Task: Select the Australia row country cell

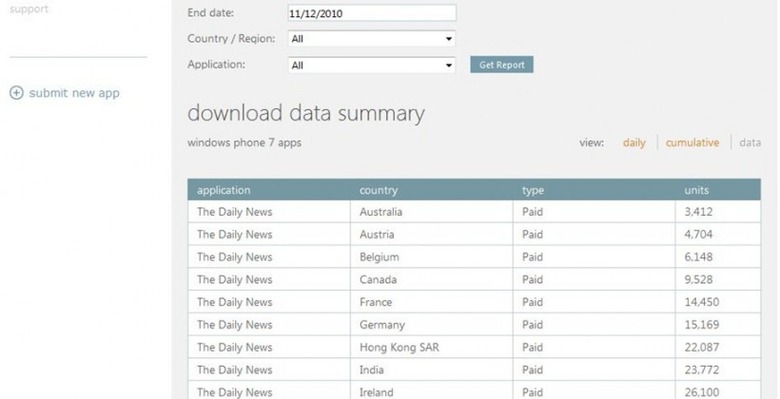Action: tap(431, 212)
